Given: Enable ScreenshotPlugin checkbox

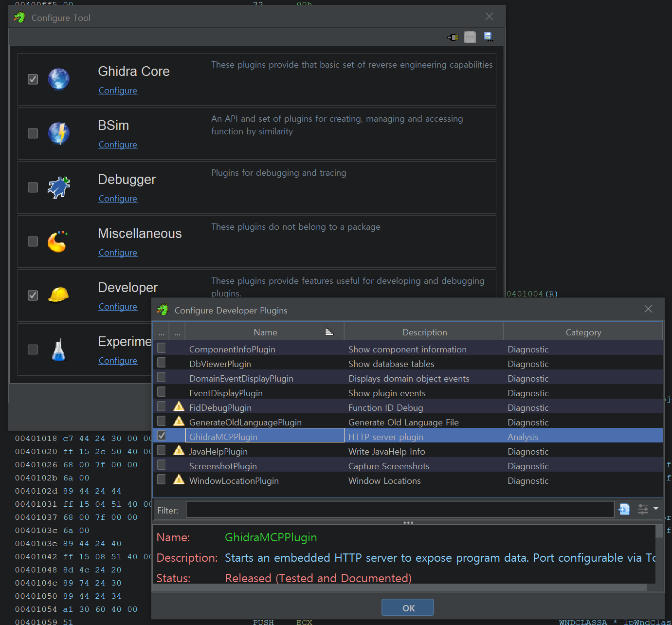Looking at the screenshot, I should coord(161,465).
